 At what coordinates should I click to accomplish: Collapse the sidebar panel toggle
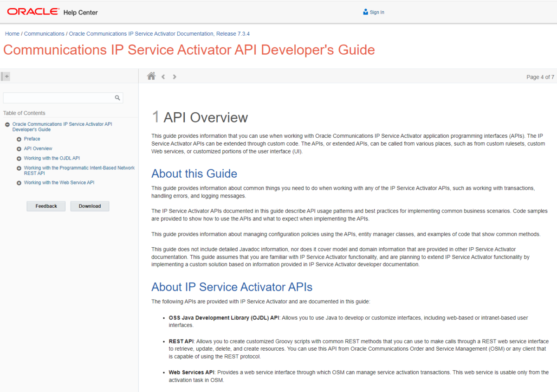pyautogui.click(x=6, y=76)
